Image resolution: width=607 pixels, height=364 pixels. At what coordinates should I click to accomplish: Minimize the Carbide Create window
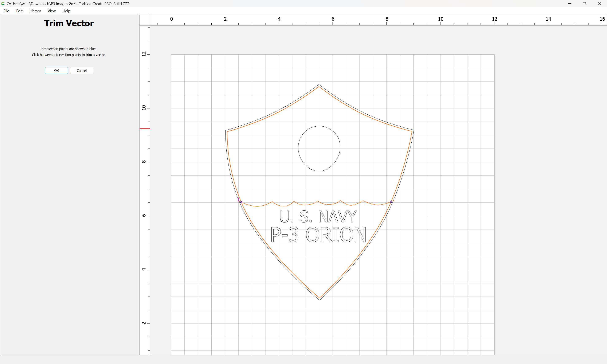570,4
